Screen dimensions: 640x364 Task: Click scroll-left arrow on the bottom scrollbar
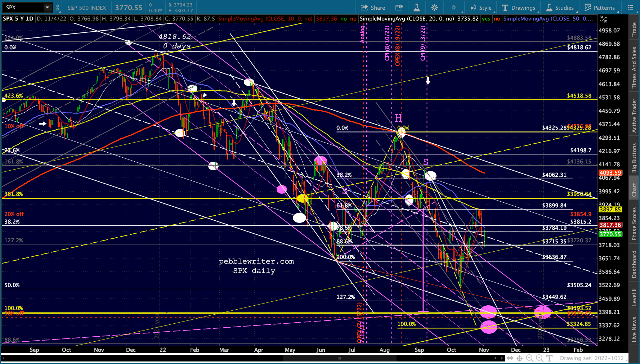496,358
